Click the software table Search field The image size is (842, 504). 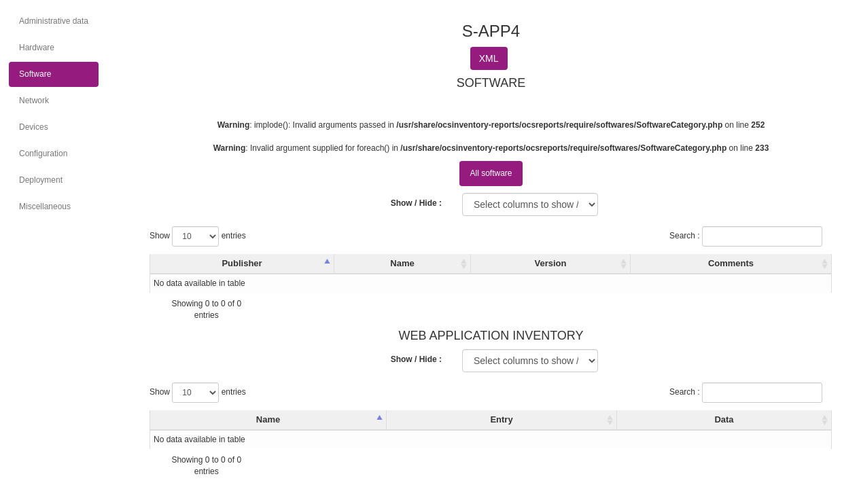point(762,236)
